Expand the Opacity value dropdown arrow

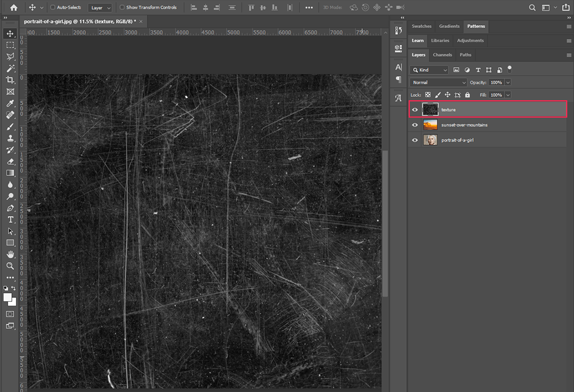[508, 82]
